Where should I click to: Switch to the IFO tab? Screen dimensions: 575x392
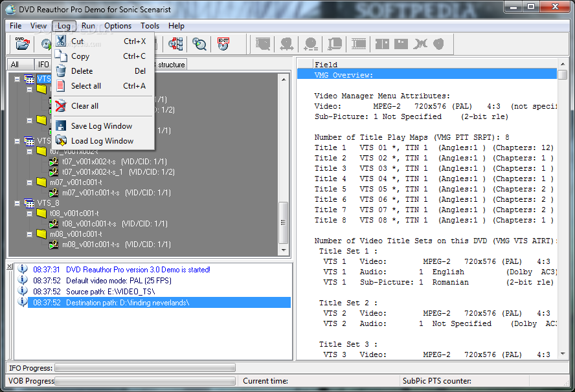pos(43,64)
